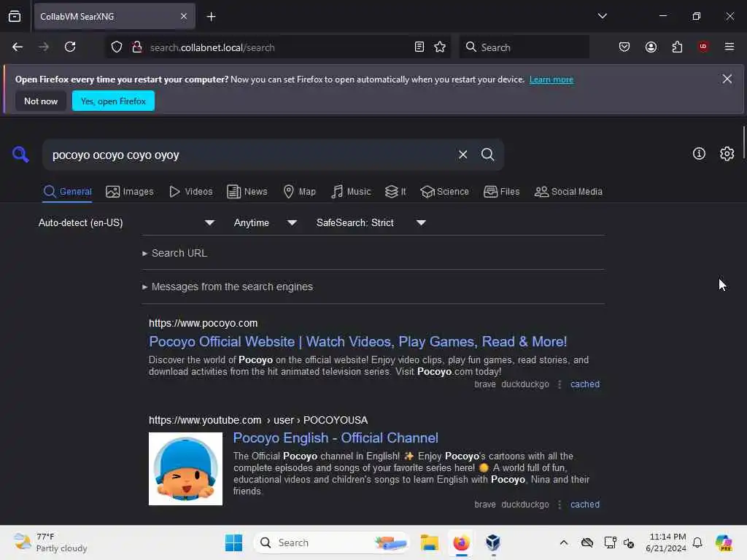This screenshot has height=560, width=747.
Task: Toggle reader view icon in address bar
Action: pos(419,47)
